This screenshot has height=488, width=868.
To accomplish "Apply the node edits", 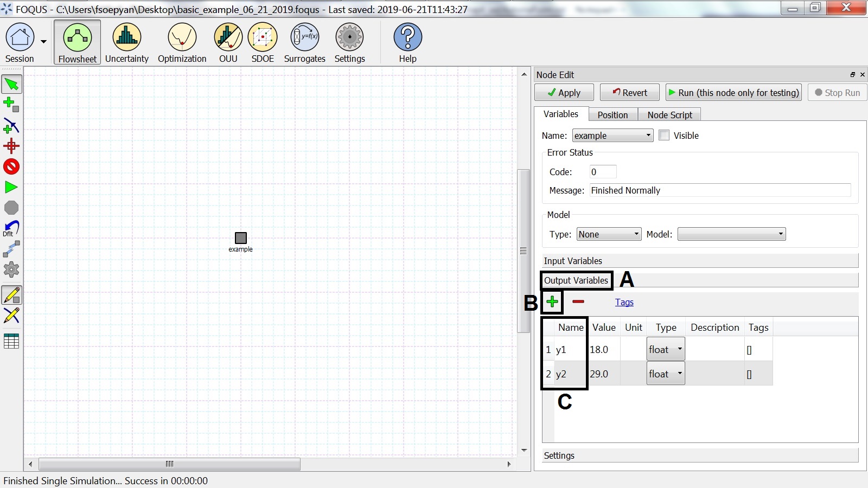I will pyautogui.click(x=564, y=92).
